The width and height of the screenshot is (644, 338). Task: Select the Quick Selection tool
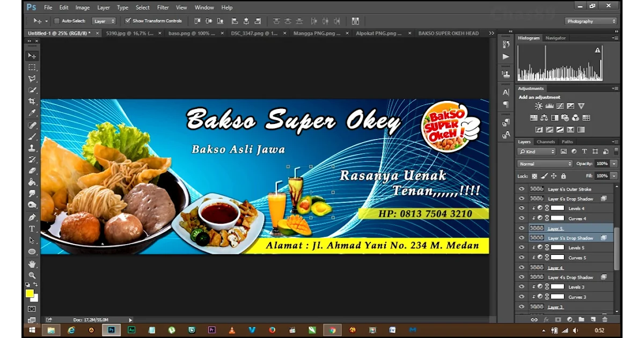click(x=32, y=90)
